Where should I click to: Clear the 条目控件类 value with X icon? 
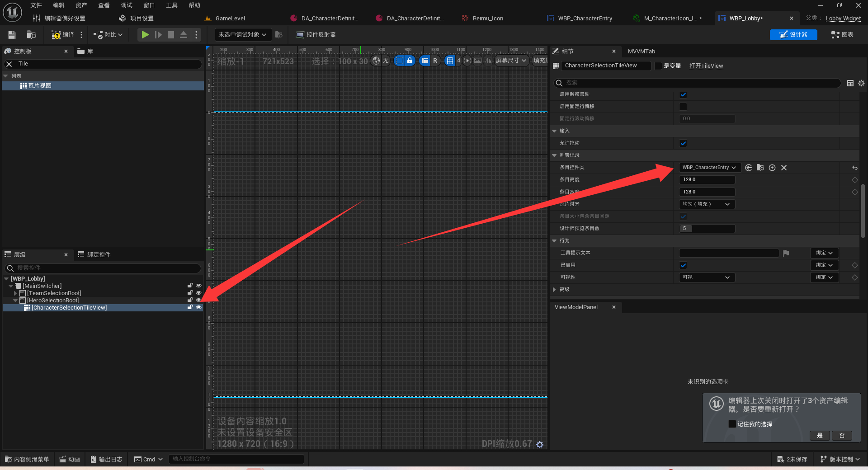click(784, 168)
